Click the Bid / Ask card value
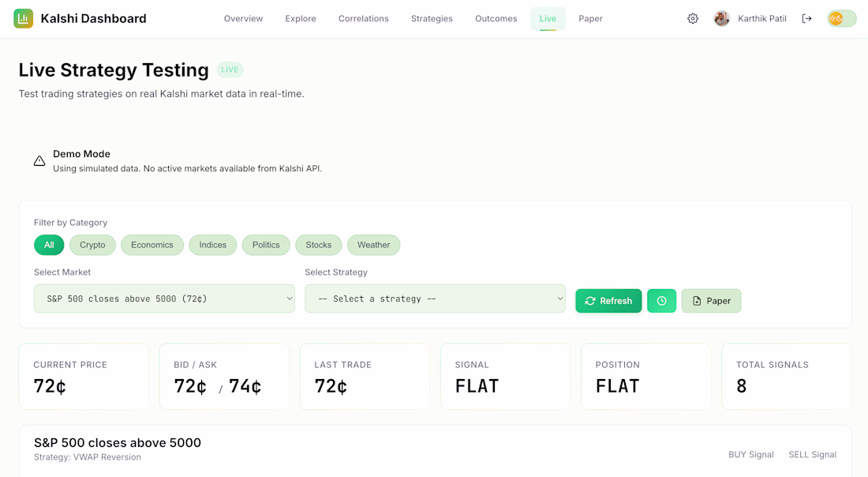The height and width of the screenshot is (477, 868). pos(218,386)
